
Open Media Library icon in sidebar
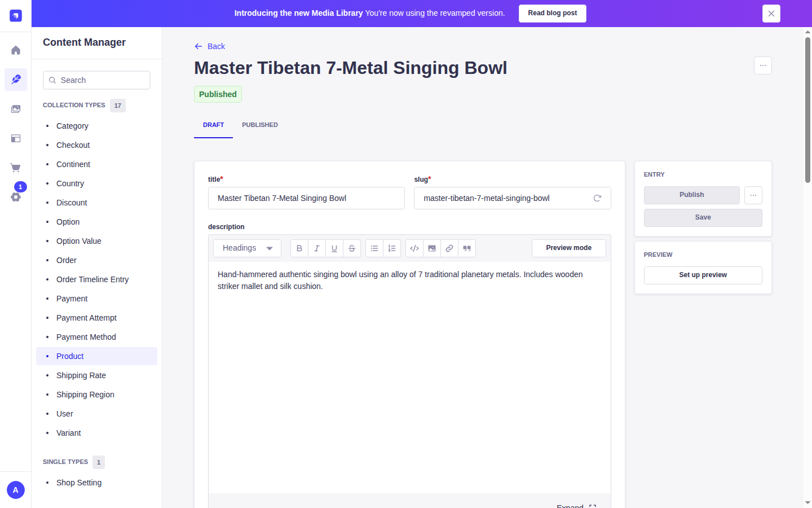pyautogui.click(x=16, y=109)
